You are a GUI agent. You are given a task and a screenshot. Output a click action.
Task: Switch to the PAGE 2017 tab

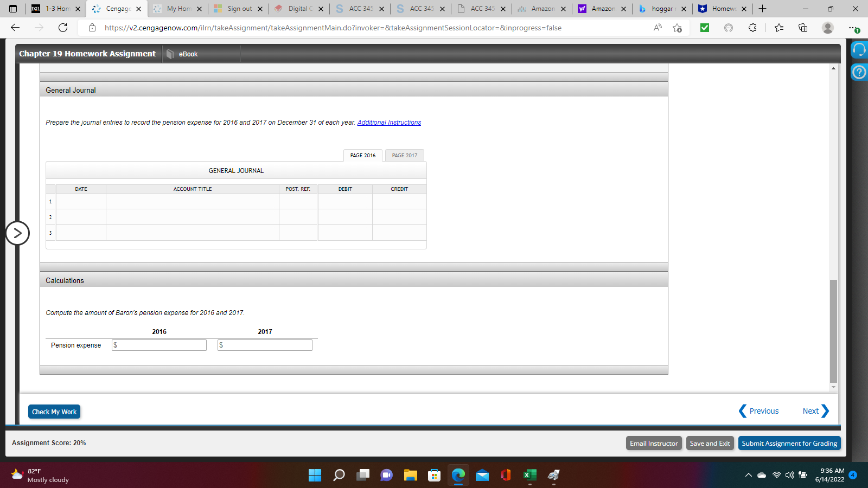click(404, 155)
